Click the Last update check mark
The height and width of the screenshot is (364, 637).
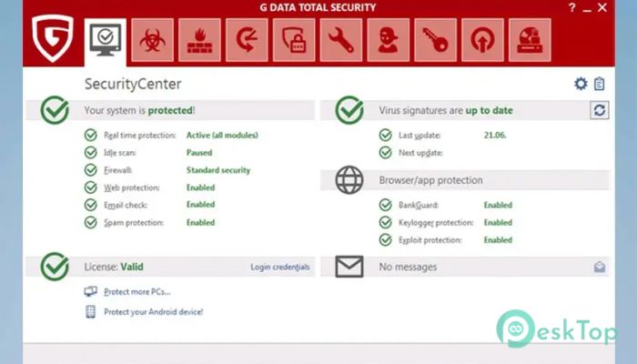[x=385, y=135]
